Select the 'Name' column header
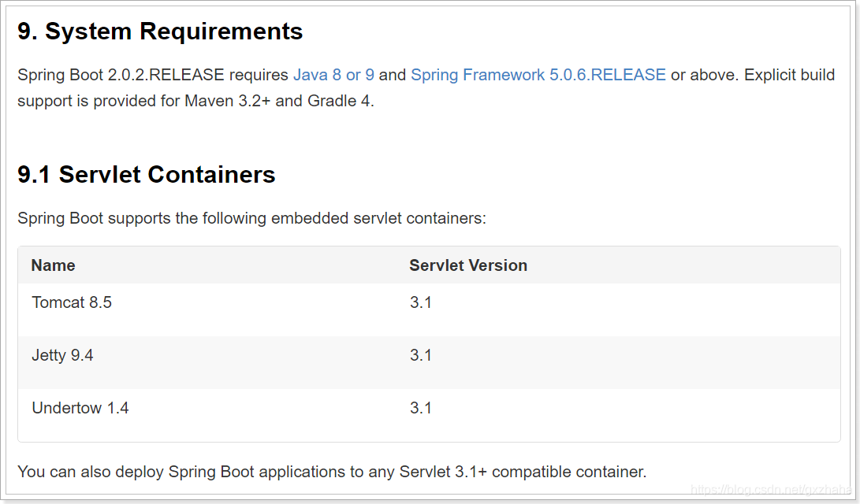860x504 pixels. pyautogui.click(x=53, y=265)
